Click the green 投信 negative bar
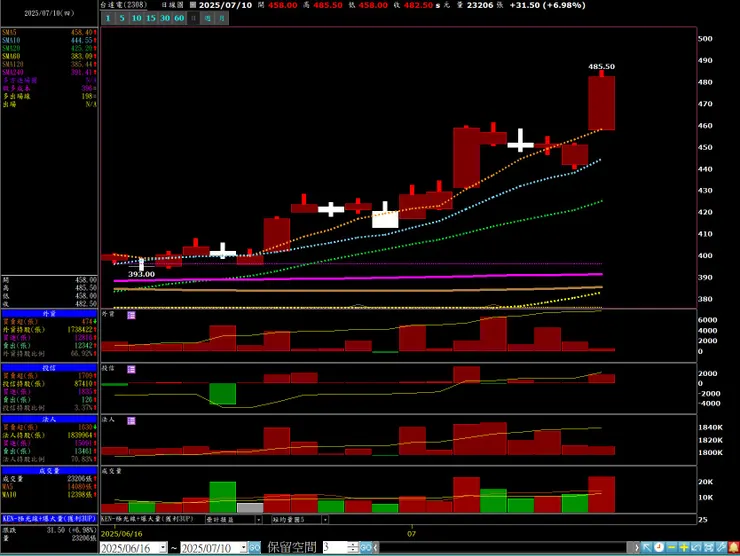 pos(223,394)
